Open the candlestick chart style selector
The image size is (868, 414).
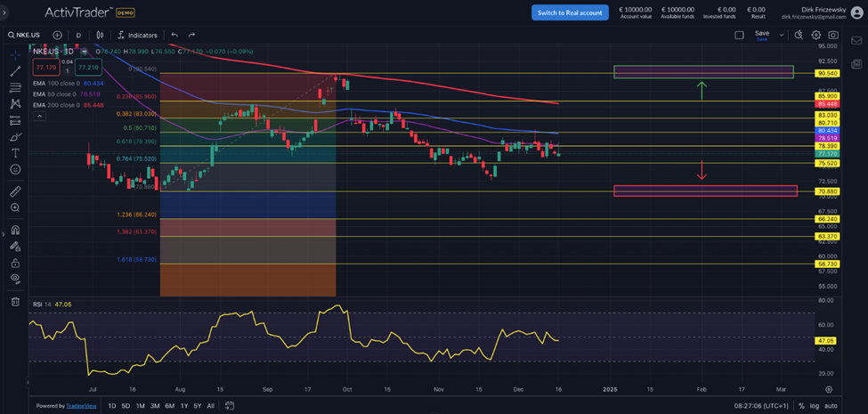tap(101, 36)
